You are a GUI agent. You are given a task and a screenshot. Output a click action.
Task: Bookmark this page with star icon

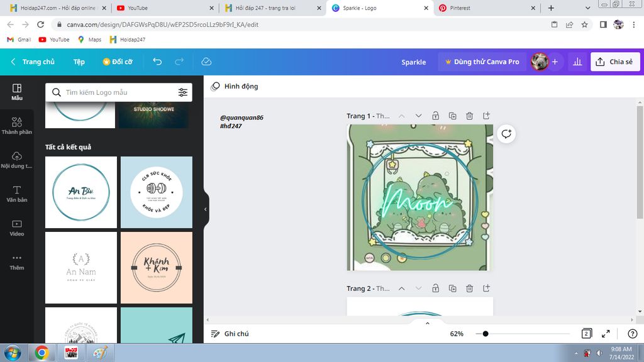click(x=584, y=25)
